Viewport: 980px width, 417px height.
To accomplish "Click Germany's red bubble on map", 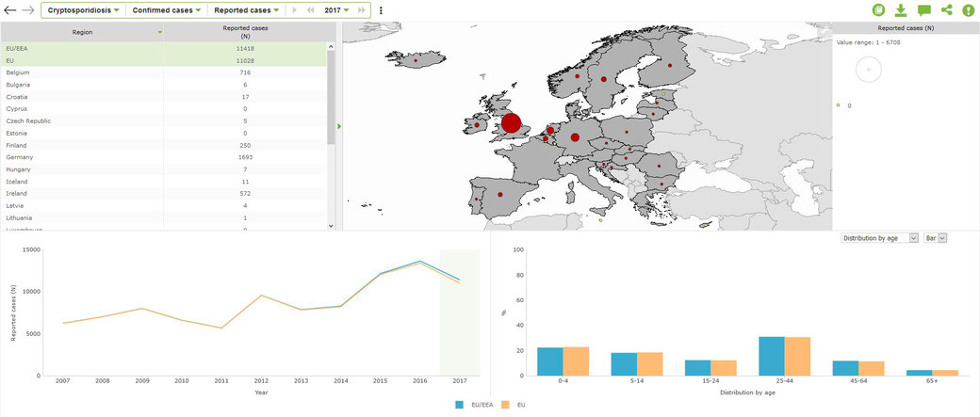I will coord(575,137).
